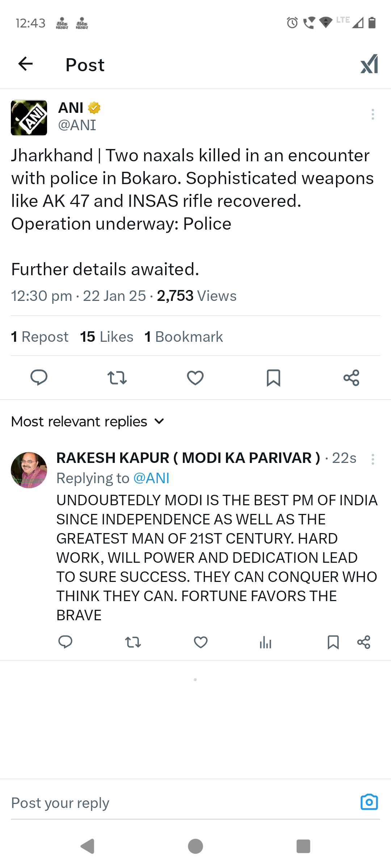Repost the ANI Jharkhand post
Screen dimensions: 391x868
pyautogui.click(x=117, y=378)
